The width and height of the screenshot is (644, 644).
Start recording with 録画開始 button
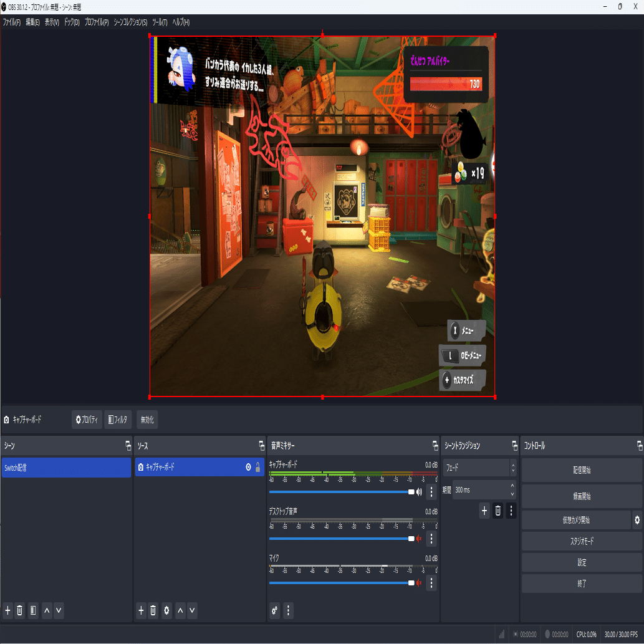pyautogui.click(x=582, y=496)
